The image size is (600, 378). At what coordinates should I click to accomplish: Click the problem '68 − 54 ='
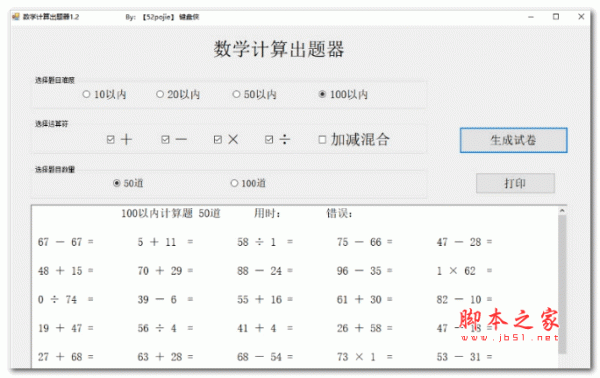pos(265,357)
